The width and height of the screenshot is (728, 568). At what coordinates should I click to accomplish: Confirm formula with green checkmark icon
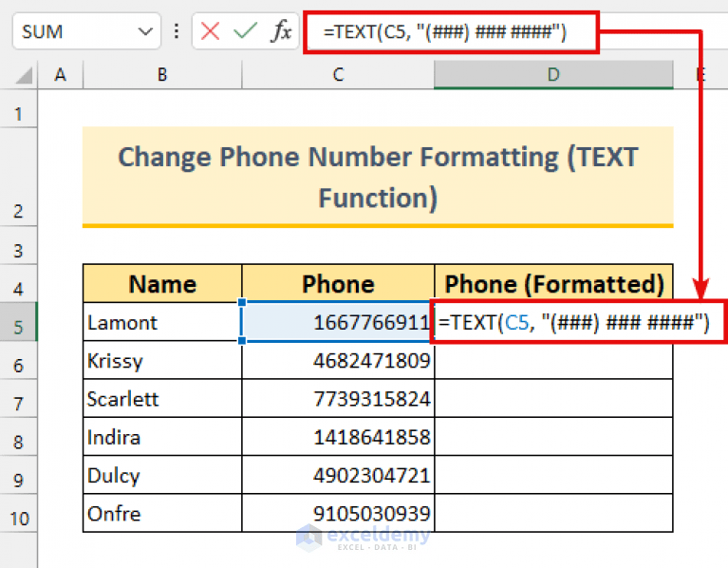(245, 31)
